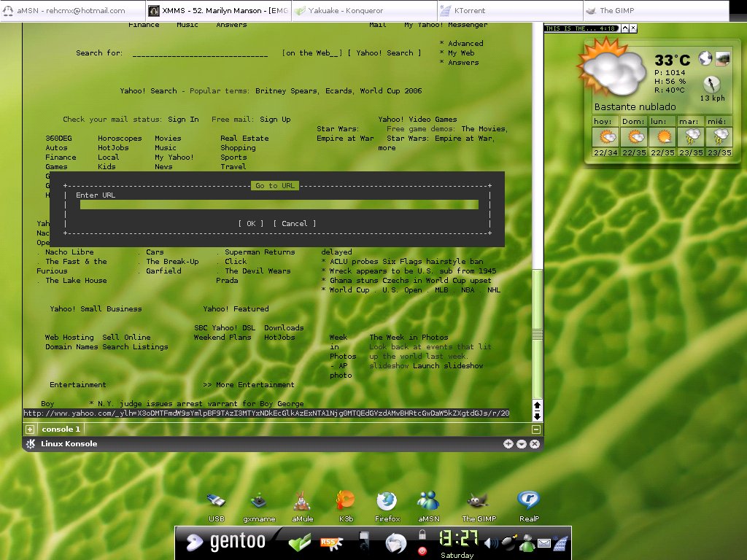The height and width of the screenshot is (560, 747).
Task: Toggle XMMS windowshade arrow button
Action: (625, 28)
